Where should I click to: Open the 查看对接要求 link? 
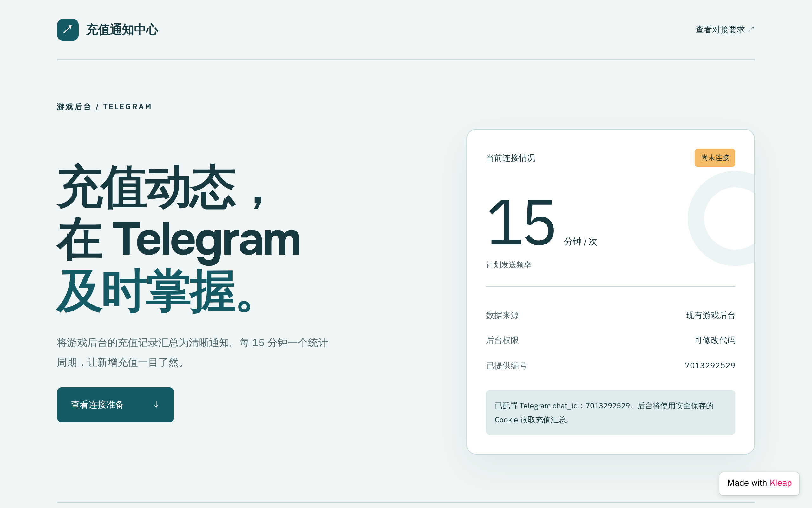click(x=725, y=30)
